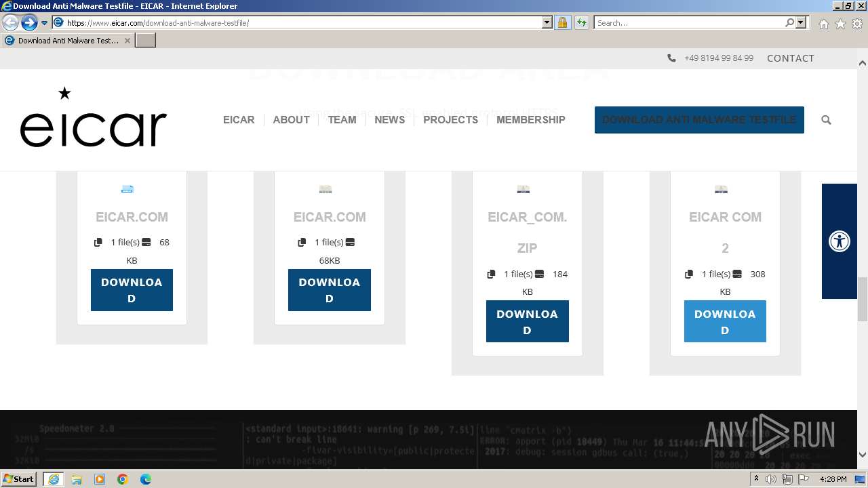Expand the address bar autocomplete dropdown
Image resolution: width=868 pixels, height=488 pixels.
pyautogui.click(x=547, y=22)
